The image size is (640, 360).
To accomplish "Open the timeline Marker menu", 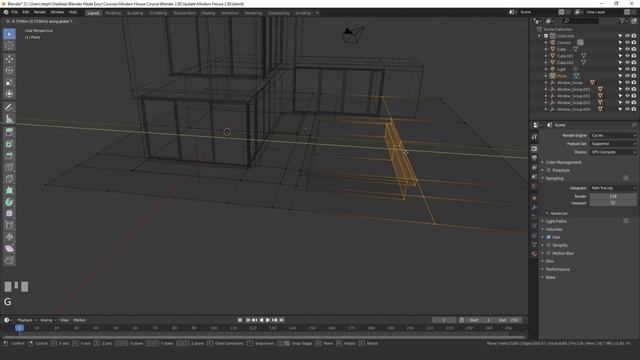I will point(79,320).
